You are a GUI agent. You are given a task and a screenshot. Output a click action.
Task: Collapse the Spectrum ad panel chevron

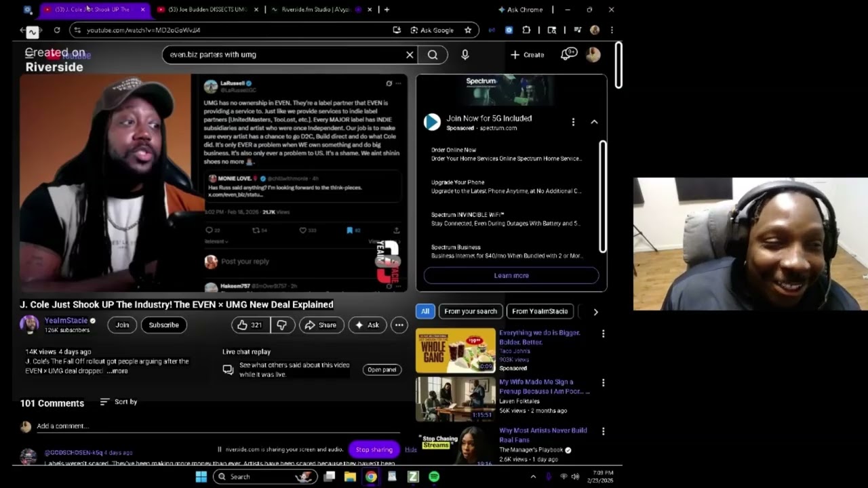click(594, 122)
